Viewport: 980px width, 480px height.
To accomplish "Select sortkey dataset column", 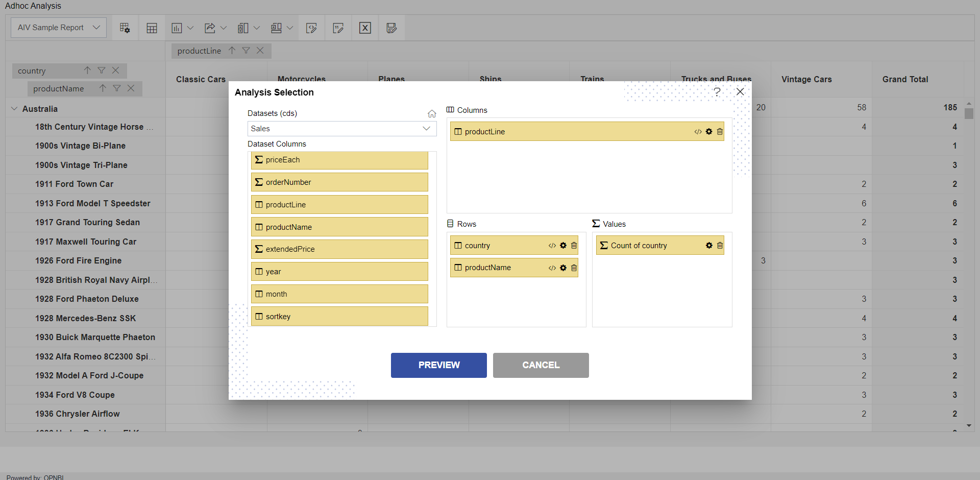I will [339, 317].
